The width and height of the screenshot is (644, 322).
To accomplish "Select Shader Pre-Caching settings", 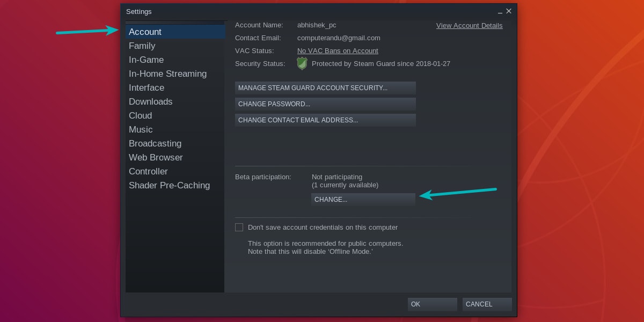I will click(169, 185).
